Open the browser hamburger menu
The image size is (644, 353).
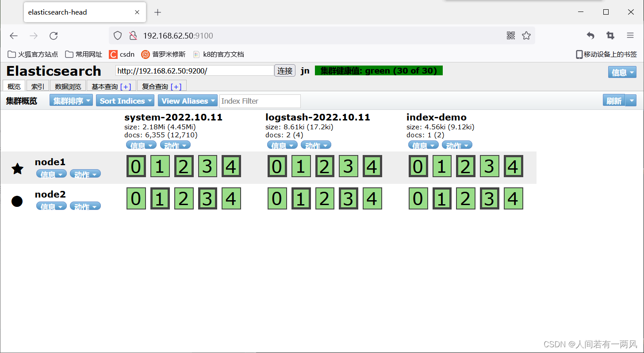pos(630,36)
